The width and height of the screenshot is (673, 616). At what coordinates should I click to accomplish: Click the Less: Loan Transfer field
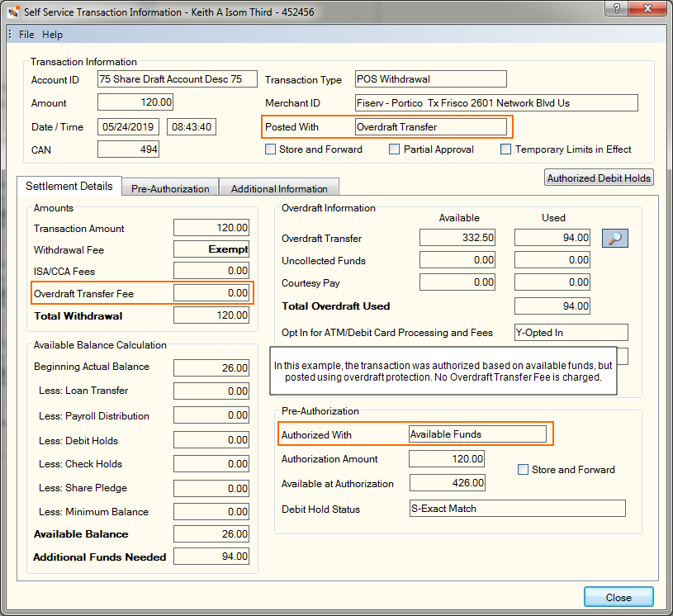pos(211,391)
